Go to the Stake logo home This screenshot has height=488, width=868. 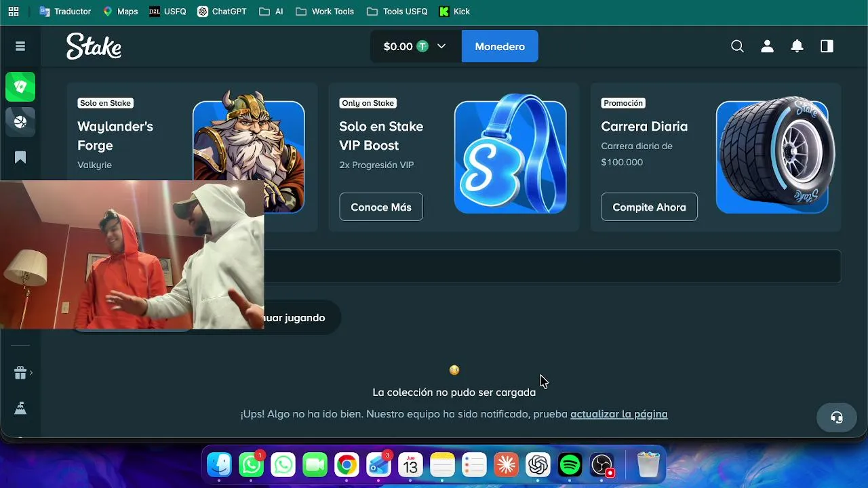point(94,46)
